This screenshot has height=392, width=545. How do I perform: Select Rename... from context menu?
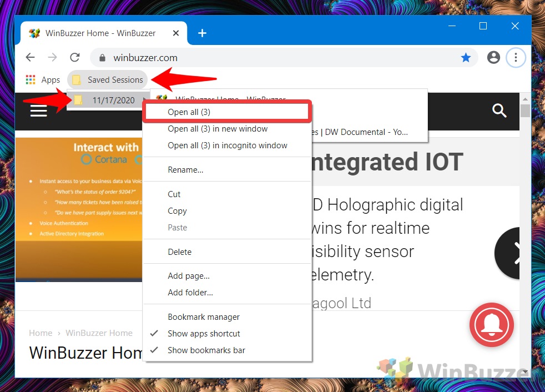(x=226, y=170)
